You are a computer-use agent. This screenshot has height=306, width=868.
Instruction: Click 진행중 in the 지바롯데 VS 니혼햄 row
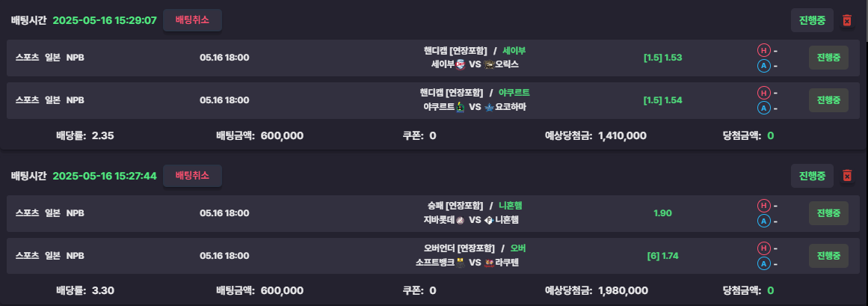pyautogui.click(x=828, y=213)
